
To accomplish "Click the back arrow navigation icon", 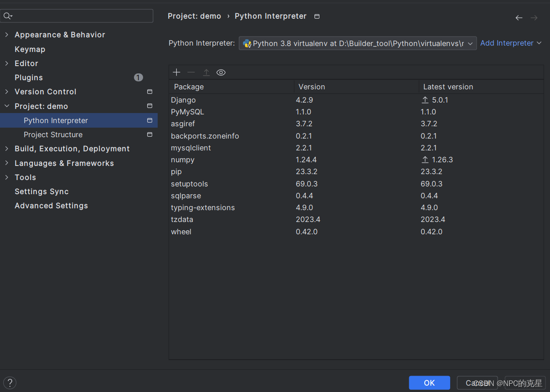I will pos(519,18).
